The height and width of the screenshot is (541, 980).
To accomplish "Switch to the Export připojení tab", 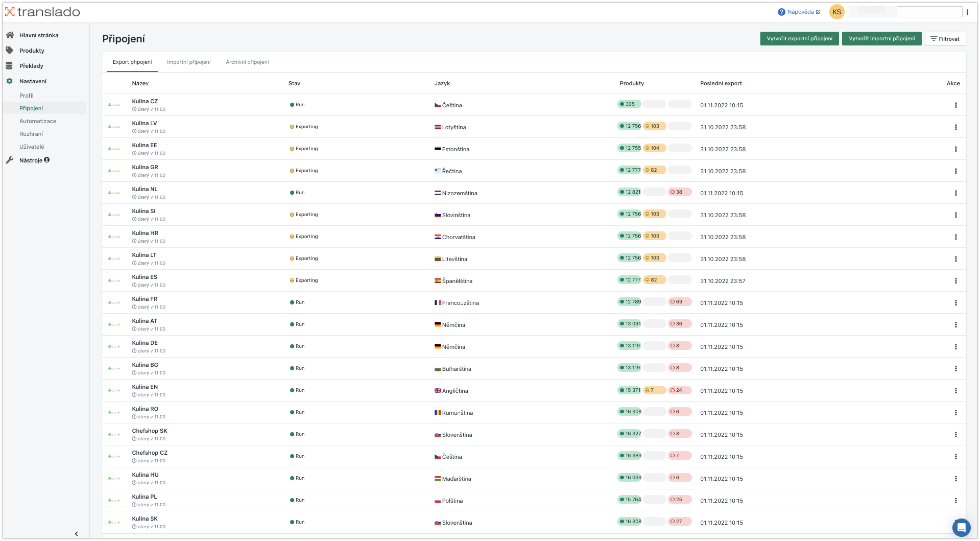I will 132,62.
